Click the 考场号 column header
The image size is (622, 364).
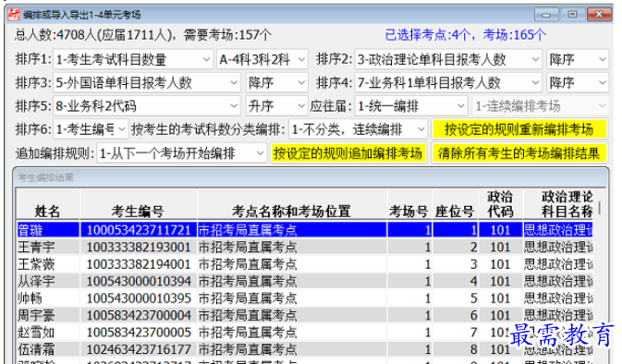tap(409, 204)
